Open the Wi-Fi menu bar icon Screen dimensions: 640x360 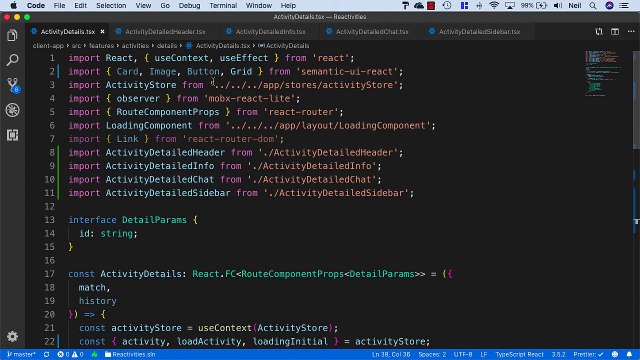tap(494, 5)
